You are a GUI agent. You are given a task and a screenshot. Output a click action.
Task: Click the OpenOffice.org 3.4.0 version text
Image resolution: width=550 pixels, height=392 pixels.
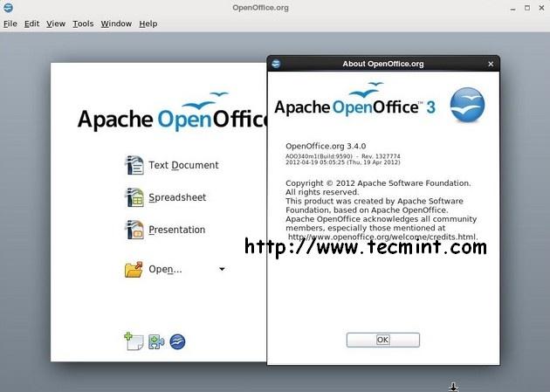coord(326,146)
